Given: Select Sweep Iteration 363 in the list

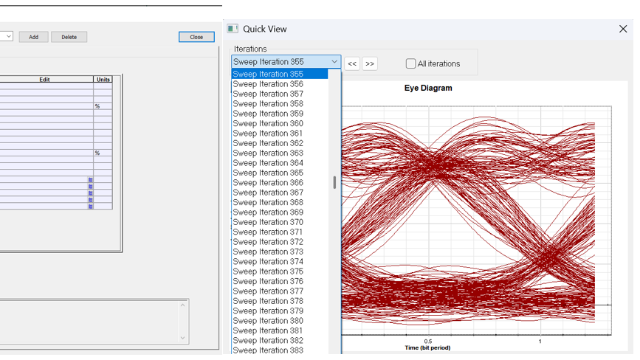Looking at the screenshot, I should click(280, 153).
